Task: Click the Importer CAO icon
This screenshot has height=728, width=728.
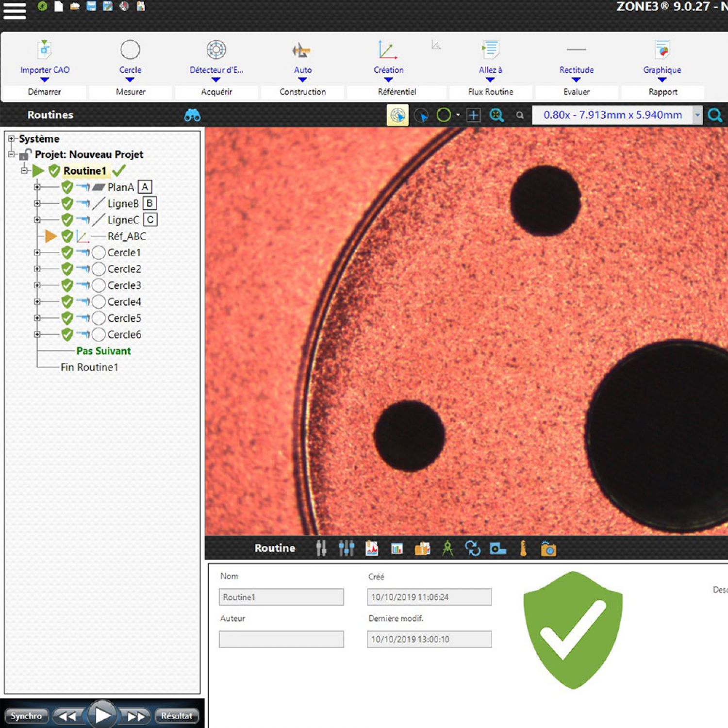Action: coord(45,49)
